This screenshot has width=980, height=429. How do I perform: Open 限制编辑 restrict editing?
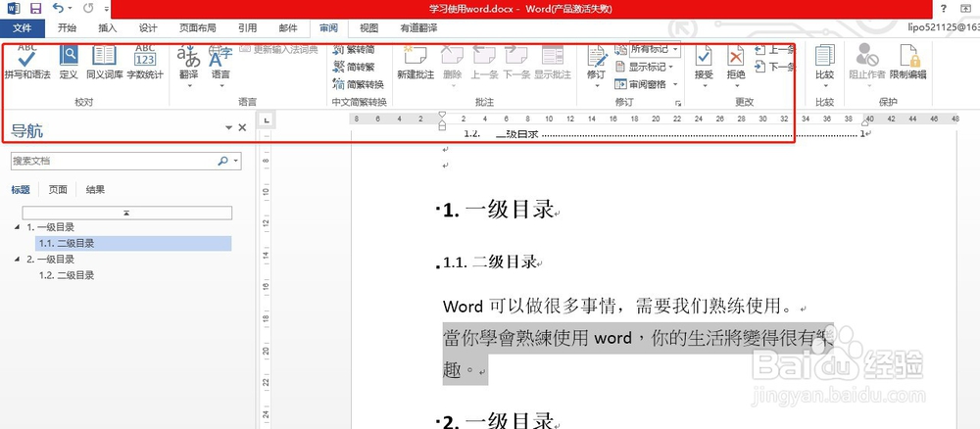point(908,62)
